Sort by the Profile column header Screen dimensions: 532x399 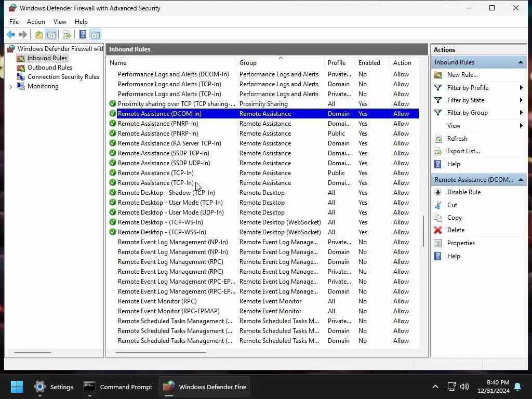point(340,63)
